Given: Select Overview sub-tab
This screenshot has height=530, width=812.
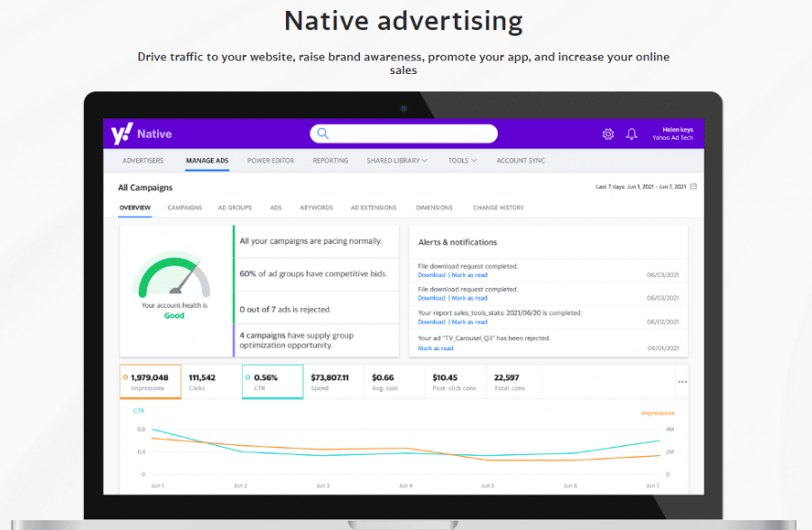Looking at the screenshot, I should pos(135,208).
